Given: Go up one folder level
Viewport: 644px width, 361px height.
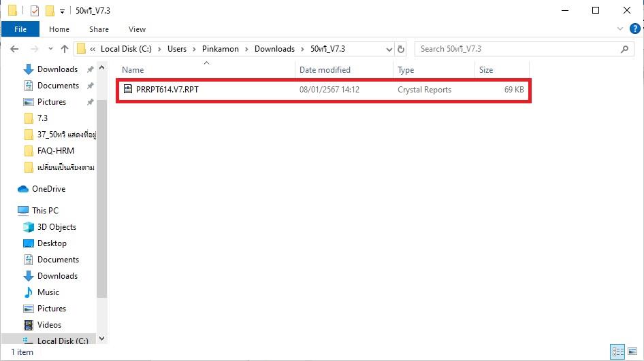Looking at the screenshot, I should [65, 49].
